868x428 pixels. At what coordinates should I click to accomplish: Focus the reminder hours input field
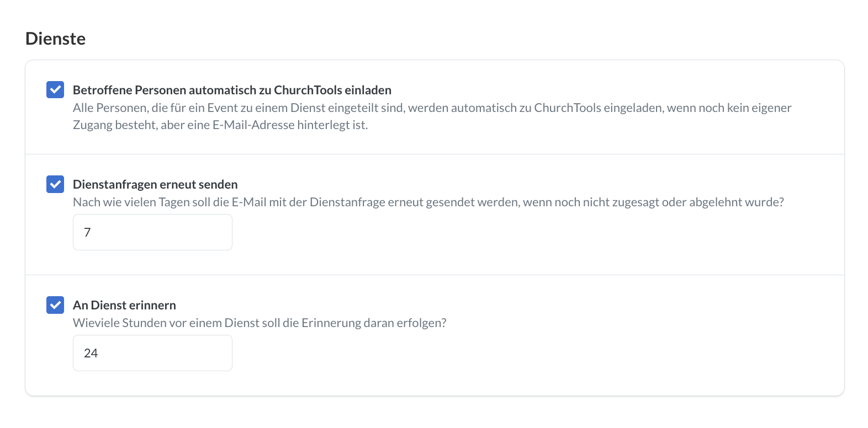click(152, 353)
